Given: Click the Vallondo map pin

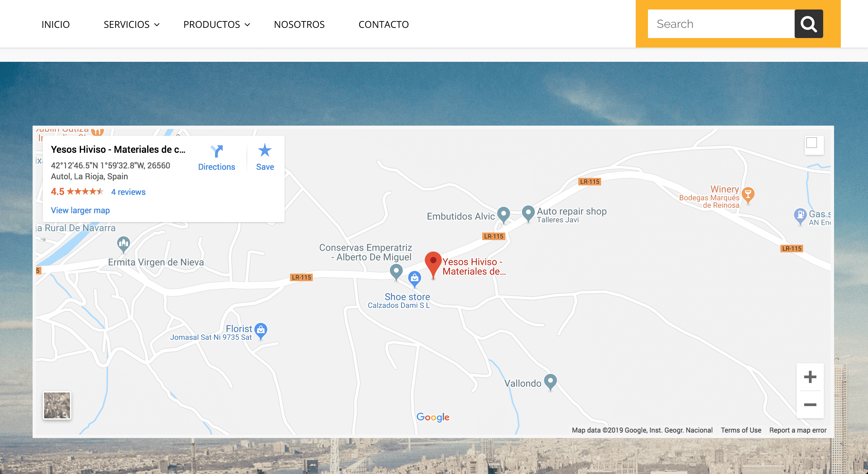Looking at the screenshot, I should (550, 382).
